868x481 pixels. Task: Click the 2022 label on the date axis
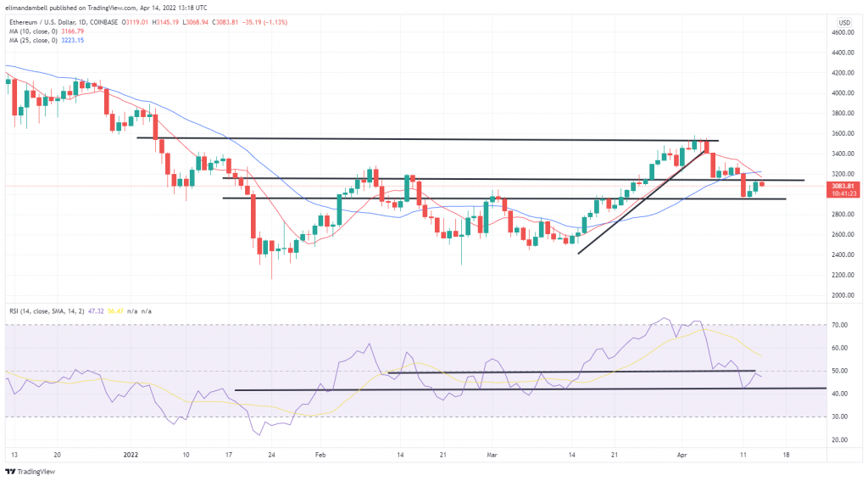point(131,455)
